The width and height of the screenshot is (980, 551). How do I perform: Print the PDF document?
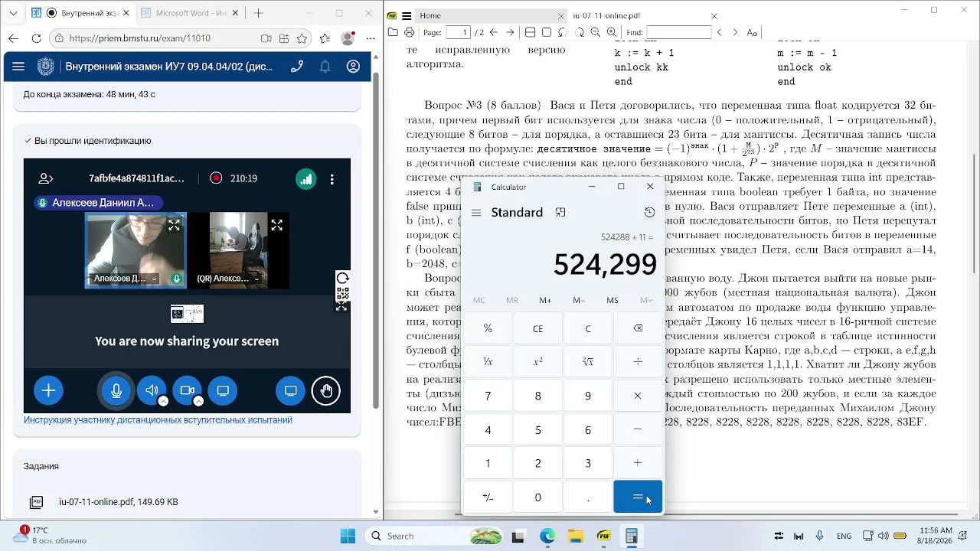tap(409, 32)
